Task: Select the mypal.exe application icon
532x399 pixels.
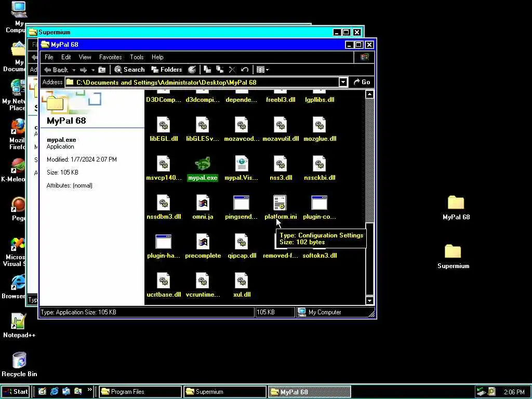Action: pyautogui.click(x=203, y=164)
